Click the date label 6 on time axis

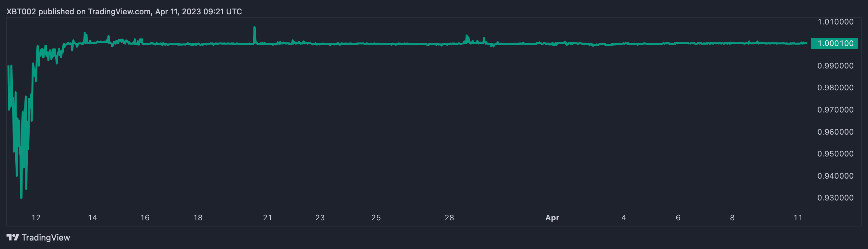pyautogui.click(x=678, y=218)
